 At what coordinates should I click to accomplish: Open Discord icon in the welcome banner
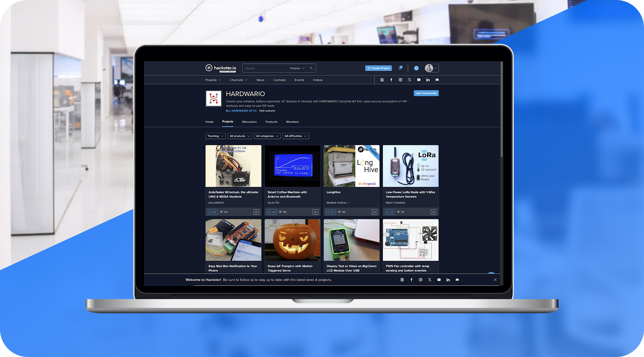tap(457, 280)
